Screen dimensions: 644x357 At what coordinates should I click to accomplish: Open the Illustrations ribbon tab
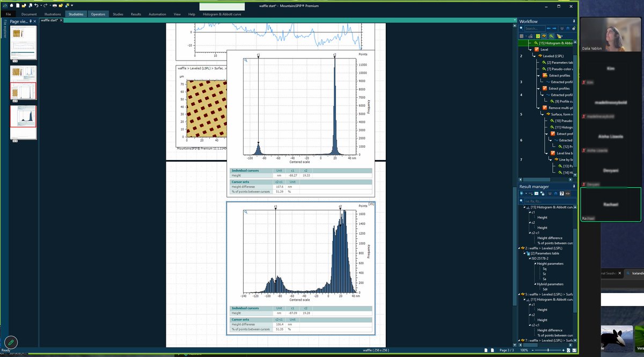[53, 14]
